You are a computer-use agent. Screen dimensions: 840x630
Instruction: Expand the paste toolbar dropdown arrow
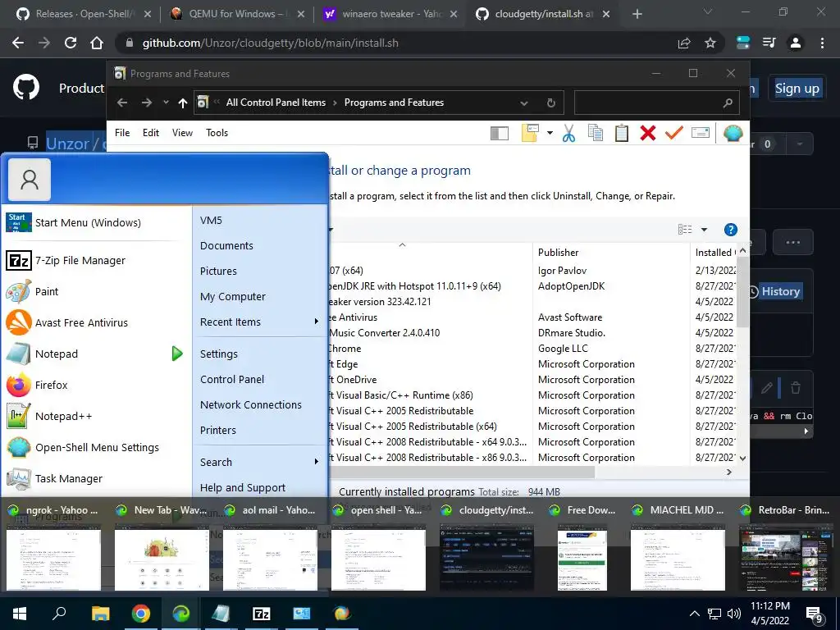pyautogui.click(x=550, y=133)
